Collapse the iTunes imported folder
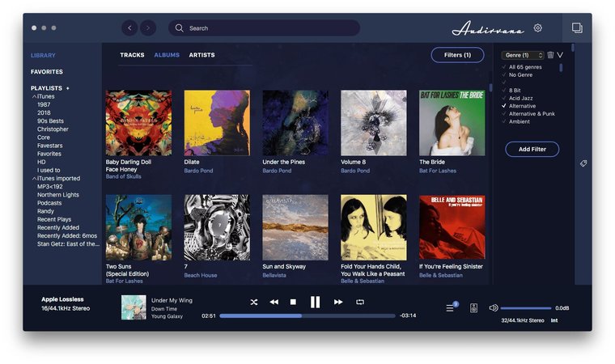615x364 pixels. [x=34, y=179]
